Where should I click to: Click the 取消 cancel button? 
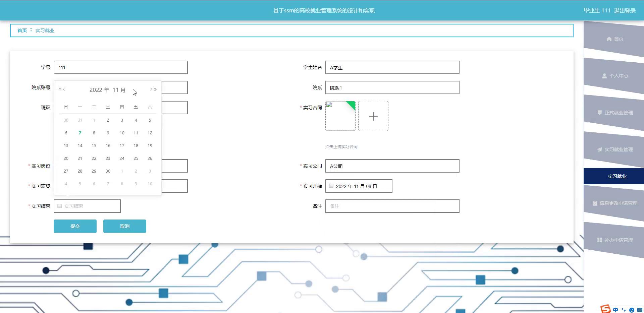pyautogui.click(x=125, y=226)
